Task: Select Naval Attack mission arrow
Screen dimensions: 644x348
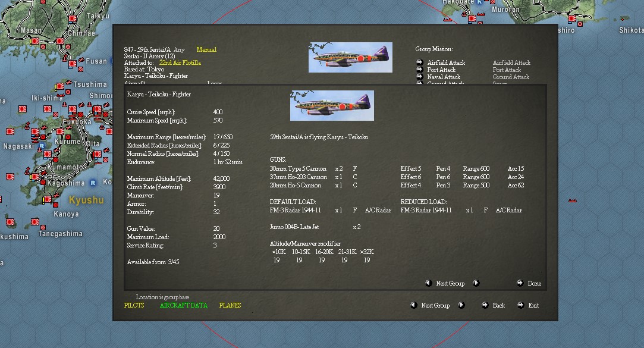Action: pos(419,76)
